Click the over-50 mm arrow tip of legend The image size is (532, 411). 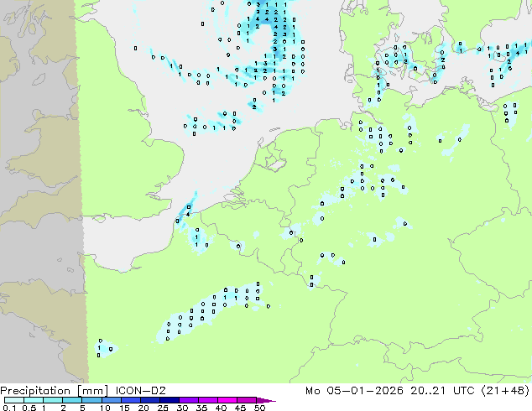(266, 400)
